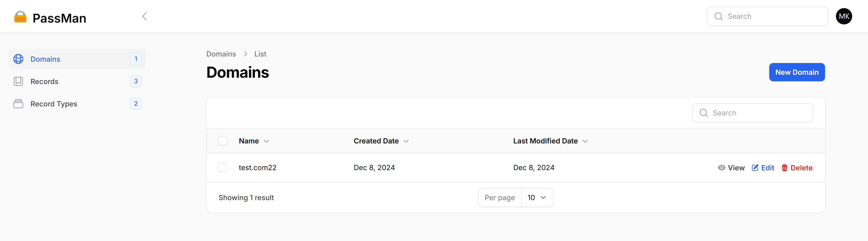Viewport: 868px width, 241px height.
Task: Click the Domains globe icon in sidebar
Action: (19, 59)
